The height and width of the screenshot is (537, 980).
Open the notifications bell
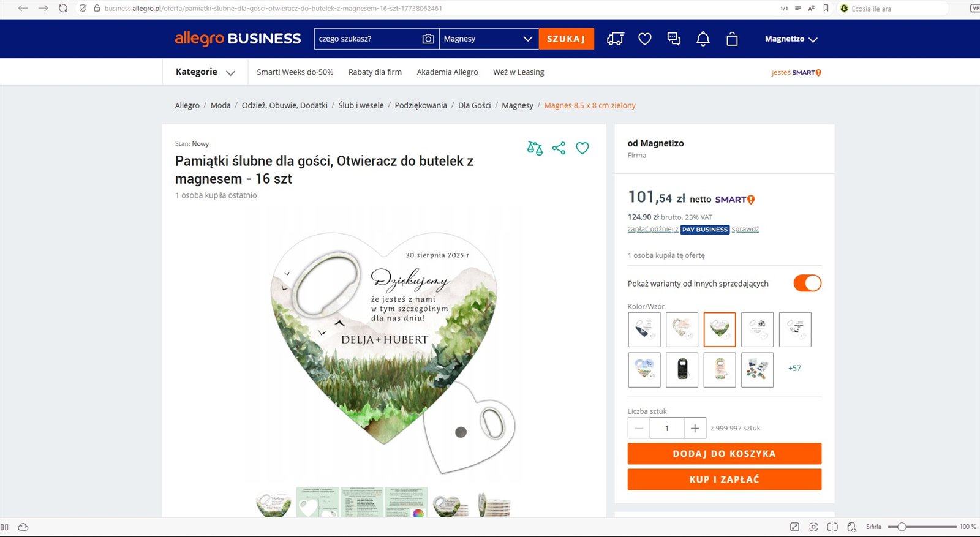(x=703, y=39)
